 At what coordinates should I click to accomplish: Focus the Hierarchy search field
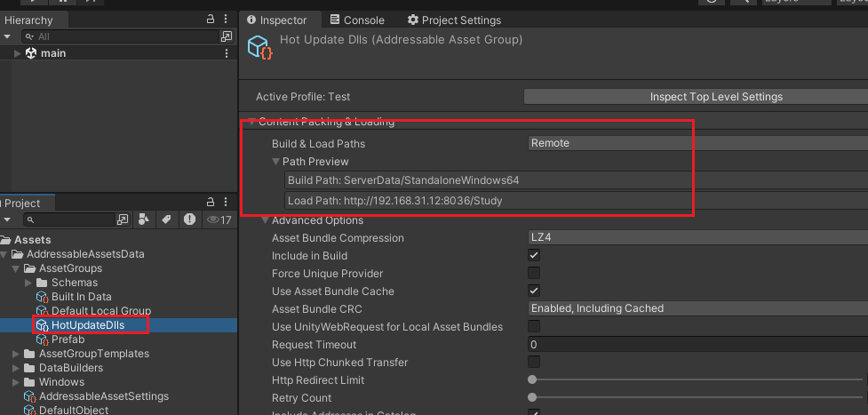(x=121, y=36)
